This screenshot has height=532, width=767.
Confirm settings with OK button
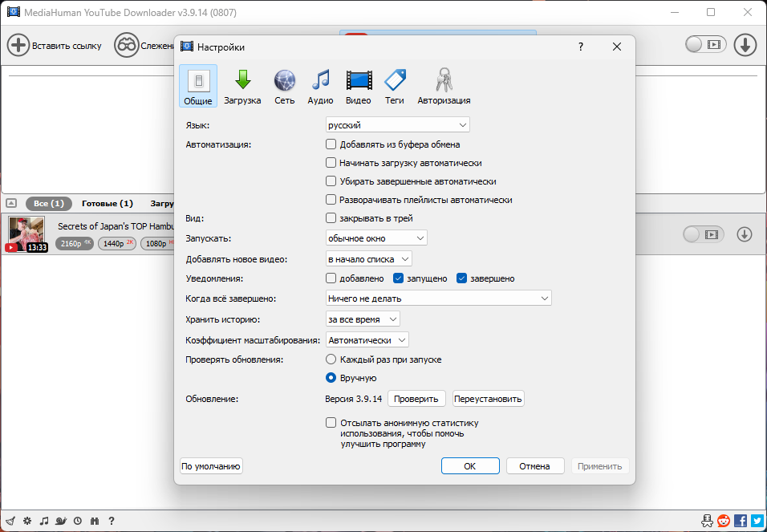[470, 466]
